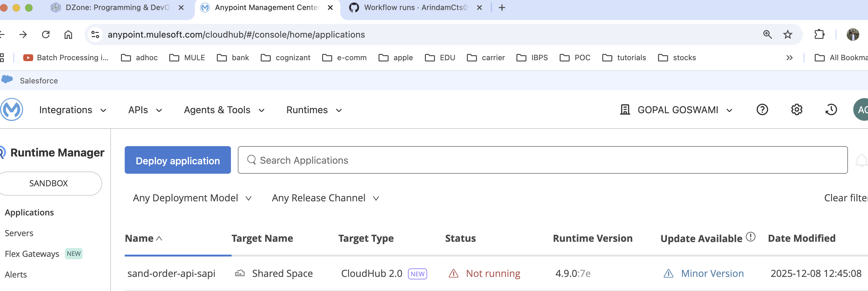Click the Salesforce cloud icon
This screenshot has height=291, width=868.
[x=7, y=80]
